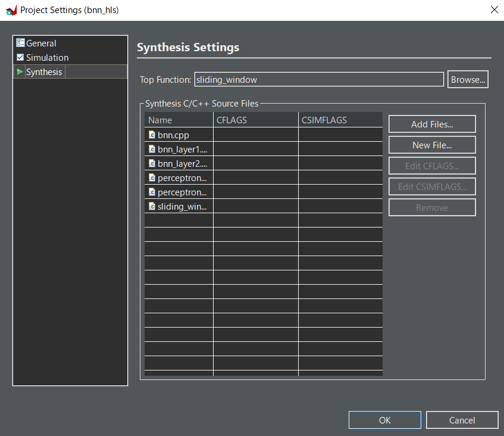
Task: Click the CFLAGS column header
Action: (x=256, y=120)
